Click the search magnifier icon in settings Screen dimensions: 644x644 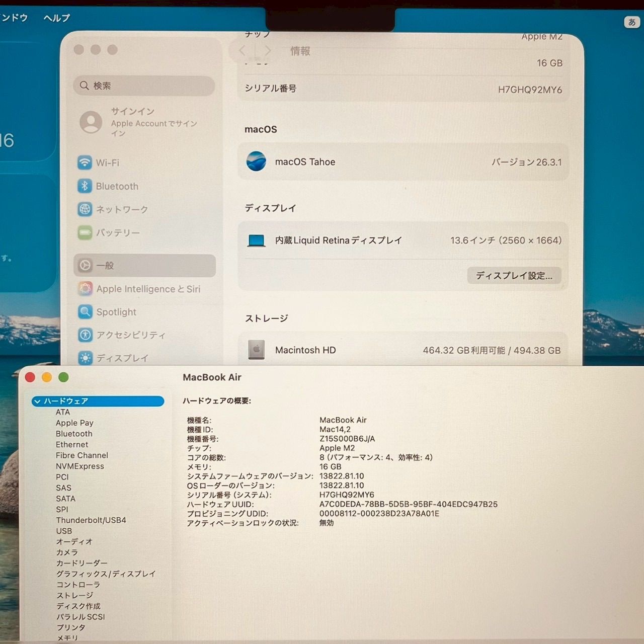click(x=84, y=86)
